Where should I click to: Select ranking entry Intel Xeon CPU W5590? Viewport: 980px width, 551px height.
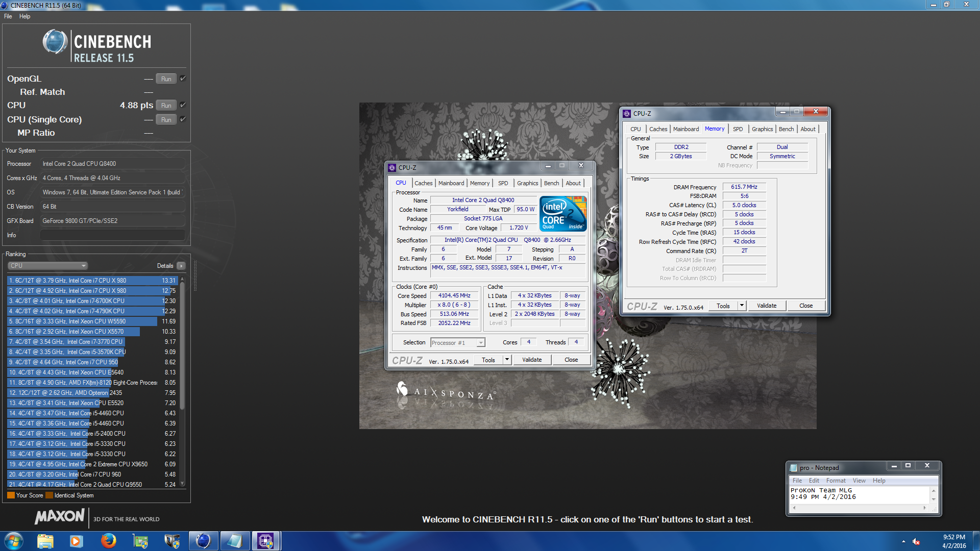92,321
